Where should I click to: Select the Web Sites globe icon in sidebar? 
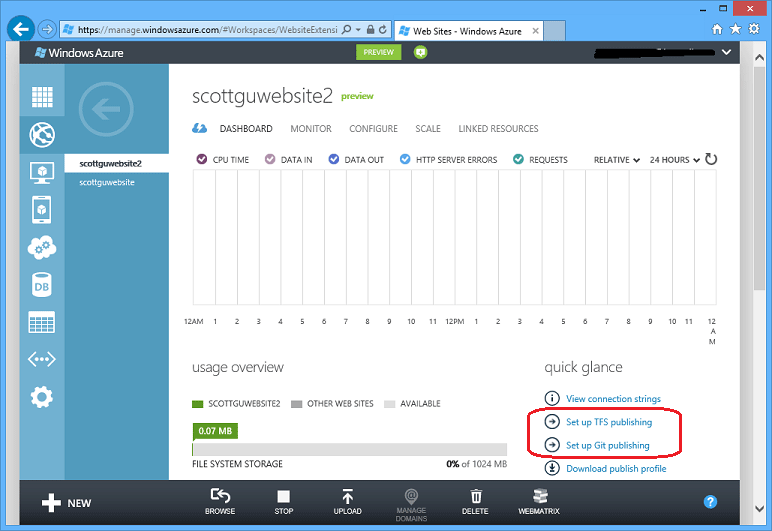pyautogui.click(x=42, y=135)
